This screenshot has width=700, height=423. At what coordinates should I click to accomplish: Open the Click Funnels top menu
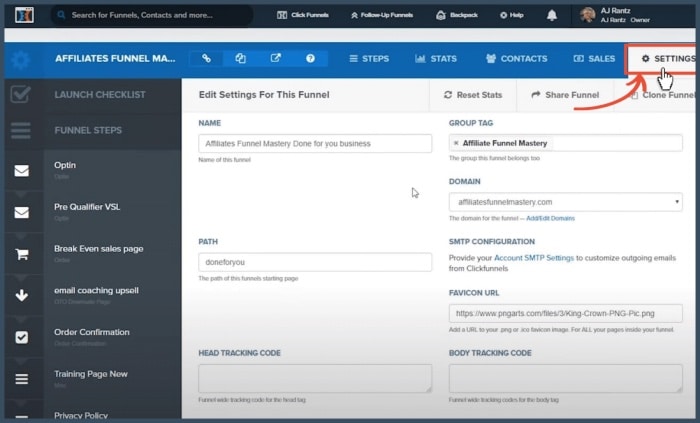pos(303,15)
